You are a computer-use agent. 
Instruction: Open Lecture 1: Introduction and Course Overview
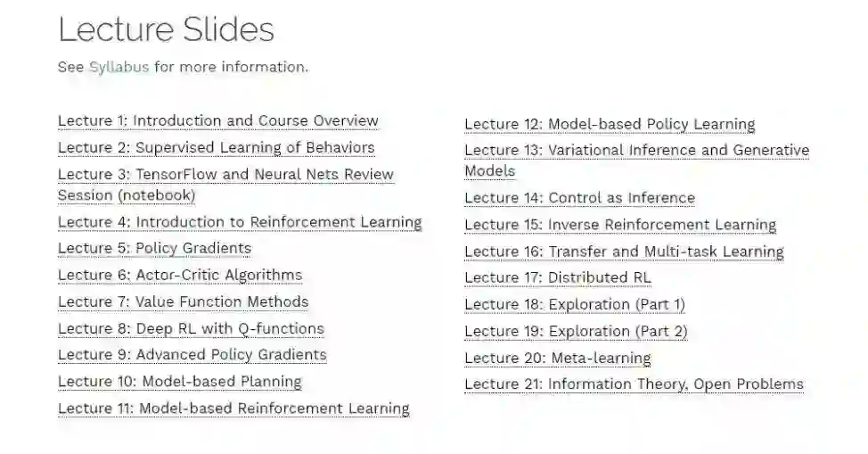(x=218, y=121)
